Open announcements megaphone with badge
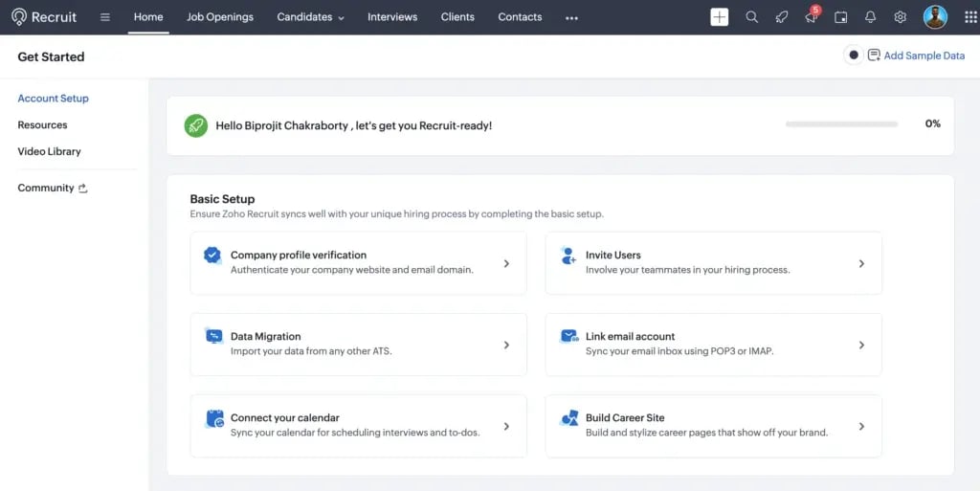 pyautogui.click(x=812, y=16)
